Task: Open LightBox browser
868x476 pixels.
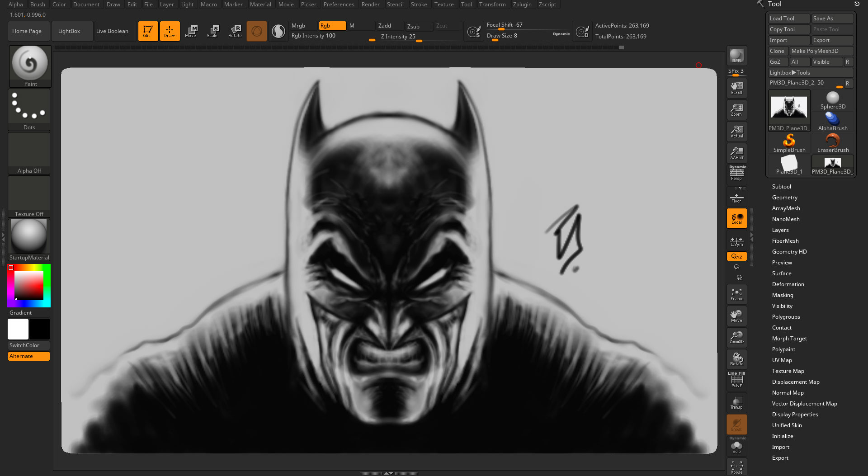Action: click(72, 31)
